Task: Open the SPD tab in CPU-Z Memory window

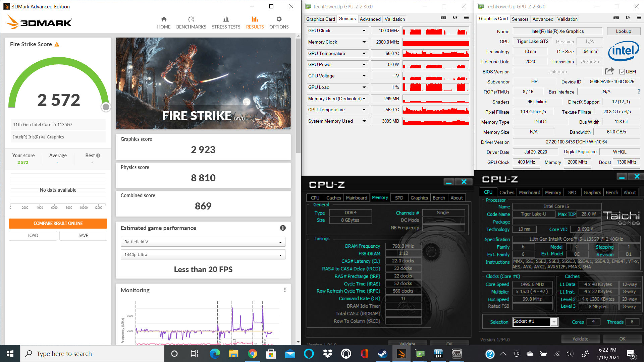Action: [x=399, y=198]
